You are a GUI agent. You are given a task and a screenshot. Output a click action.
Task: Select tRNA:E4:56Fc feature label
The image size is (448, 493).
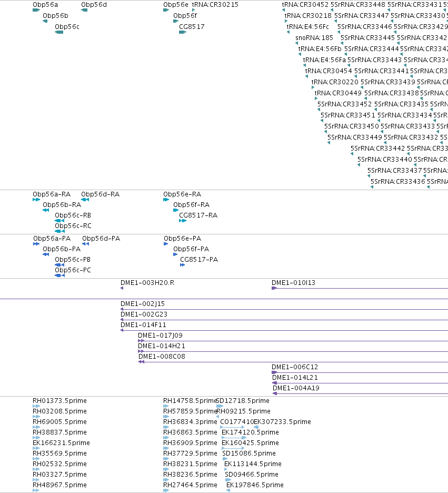[x=308, y=27]
